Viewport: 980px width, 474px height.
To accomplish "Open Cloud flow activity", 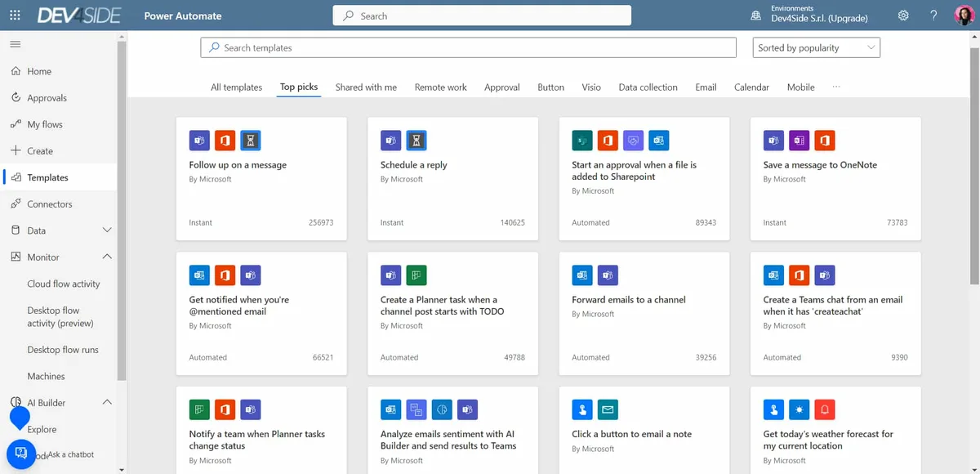I will click(x=64, y=284).
